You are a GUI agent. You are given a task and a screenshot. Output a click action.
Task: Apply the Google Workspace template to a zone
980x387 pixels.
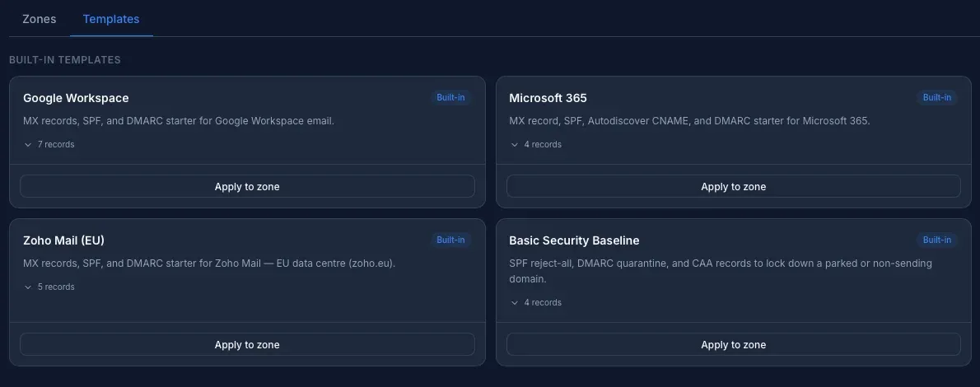click(248, 186)
